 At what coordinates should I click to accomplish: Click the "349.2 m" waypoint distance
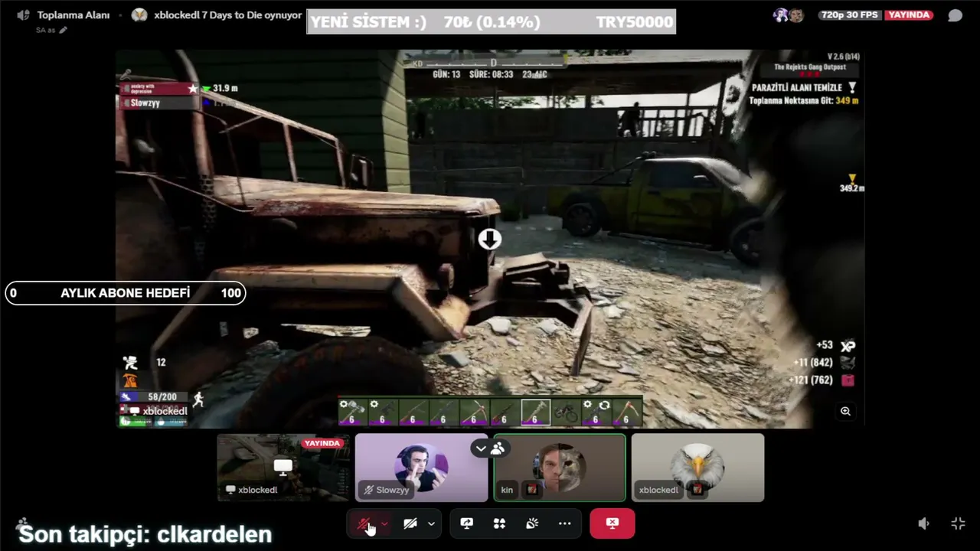point(851,188)
